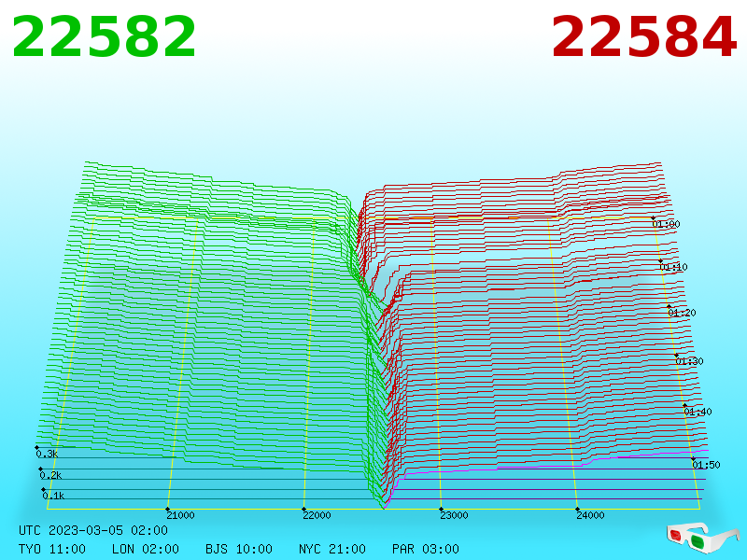Image resolution: width=747 pixels, height=560 pixels.
Task: Click the green bid price 22582
Action: pos(104,37)
